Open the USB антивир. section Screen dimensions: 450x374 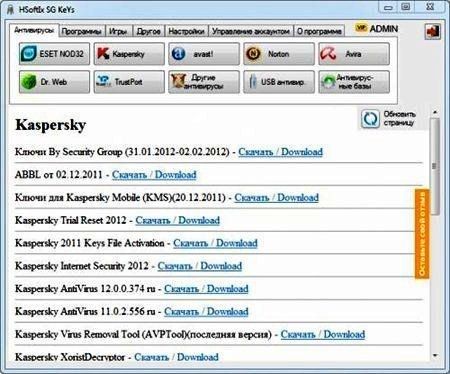pyautogui.click(x=279, y=82)
